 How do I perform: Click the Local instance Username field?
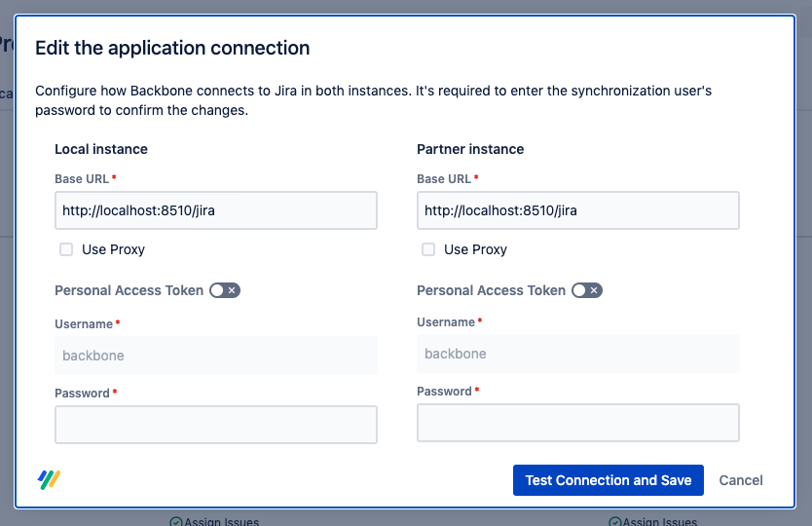(215, 356)
